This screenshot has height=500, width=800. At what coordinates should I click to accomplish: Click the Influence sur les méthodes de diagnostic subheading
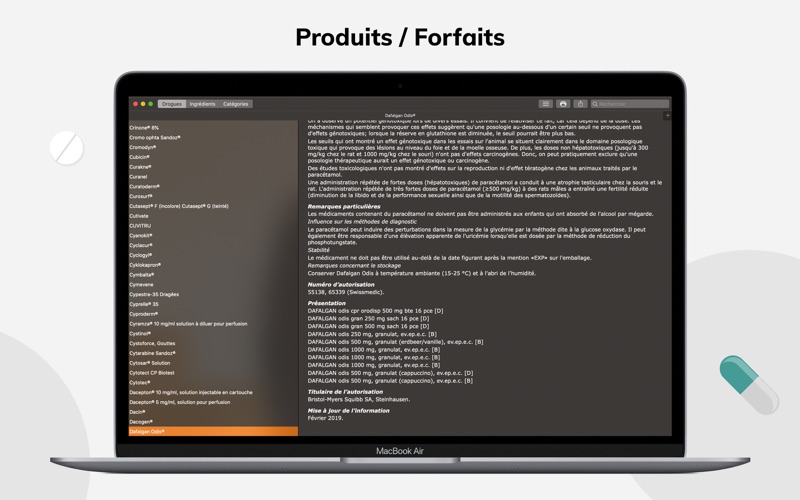[362, 221]
